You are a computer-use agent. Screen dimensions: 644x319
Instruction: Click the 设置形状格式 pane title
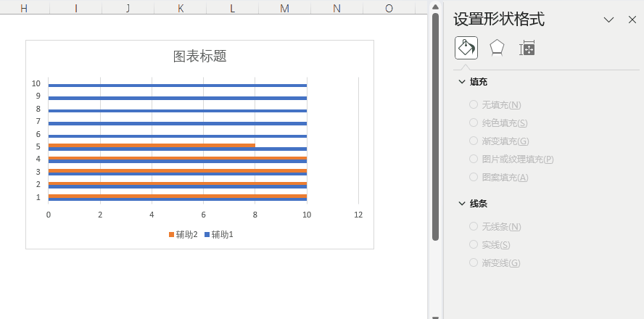point(499,20)
